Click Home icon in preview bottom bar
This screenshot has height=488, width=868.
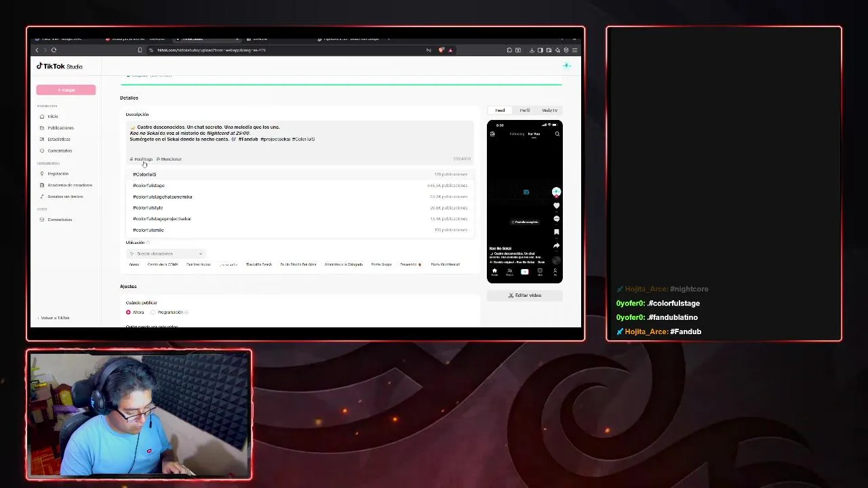(494, 272)
